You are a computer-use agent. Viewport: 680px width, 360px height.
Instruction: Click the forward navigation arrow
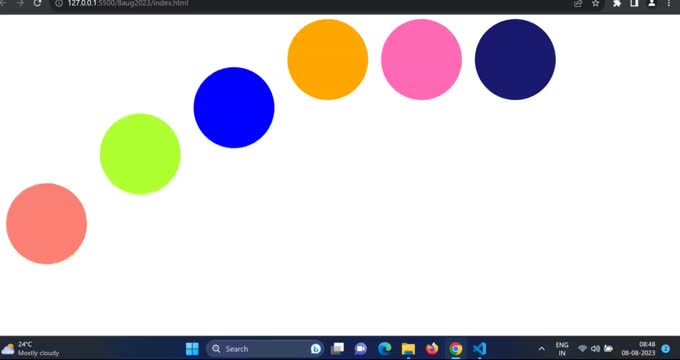[x=20, y=3]
